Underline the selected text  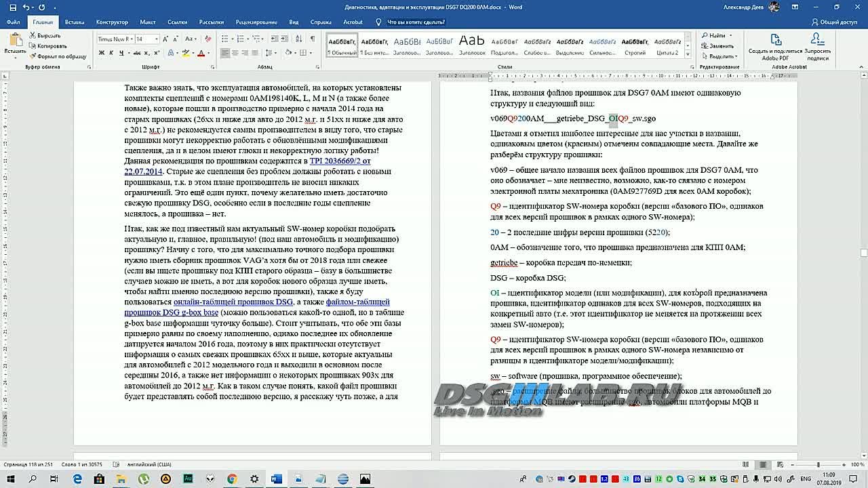(121, 53)
